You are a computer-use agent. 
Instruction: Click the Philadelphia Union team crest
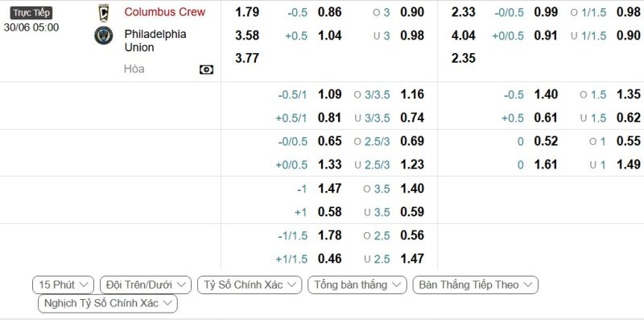[104, 35]
